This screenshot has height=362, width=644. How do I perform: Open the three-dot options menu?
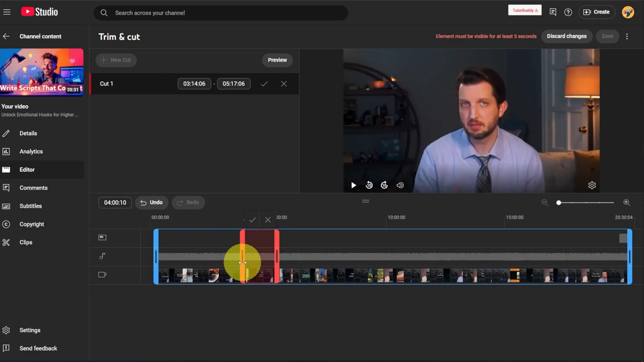pos(627,36)
